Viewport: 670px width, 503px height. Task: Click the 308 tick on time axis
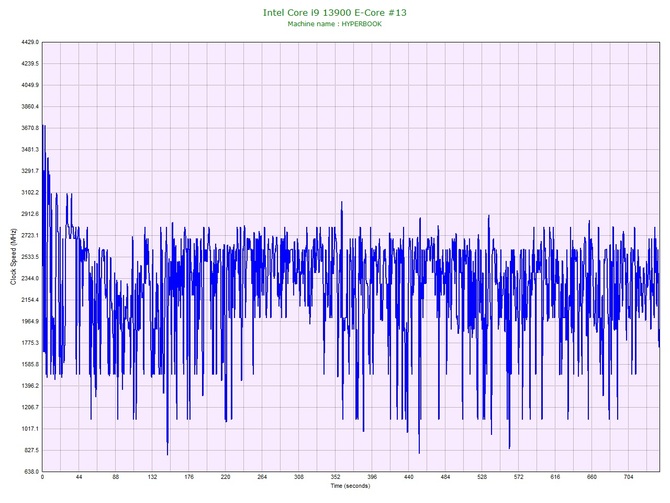(299, 477)
